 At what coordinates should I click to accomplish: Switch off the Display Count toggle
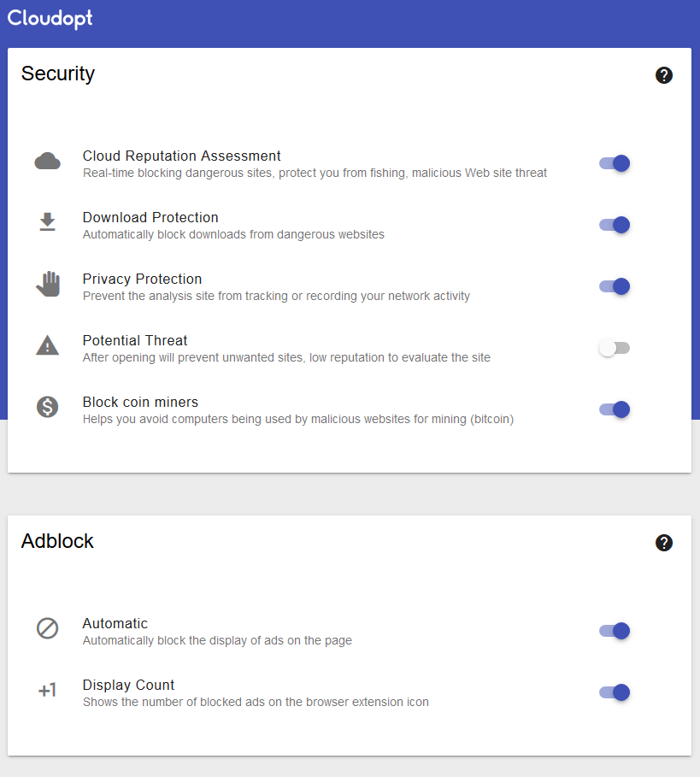point(615,692)
